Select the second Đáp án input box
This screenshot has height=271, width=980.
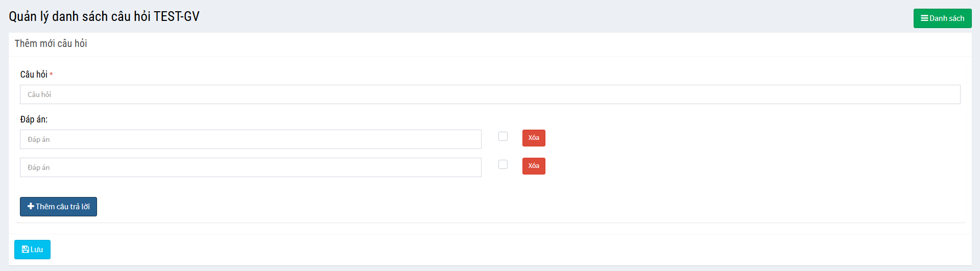250,167
